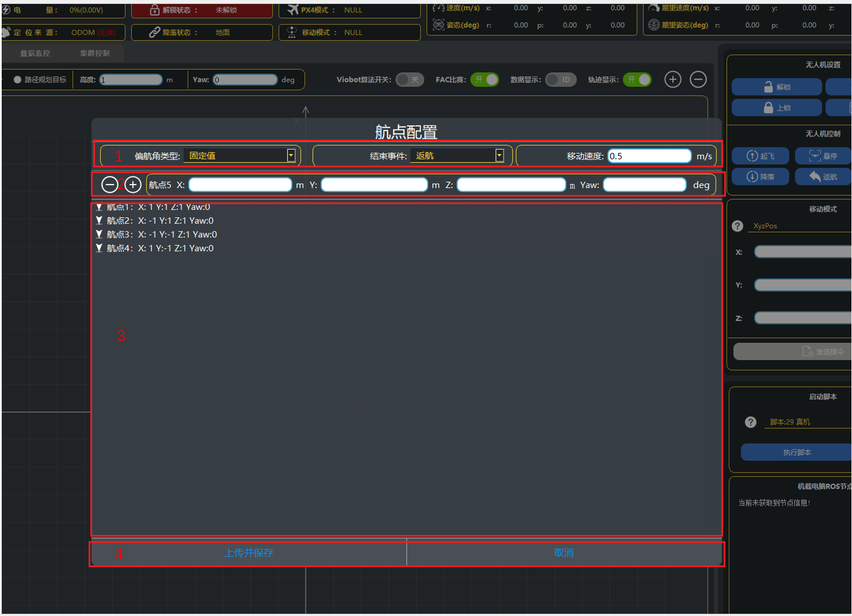Click the 返航 return button in 无人机控制
852x616 pixels.
823,177
